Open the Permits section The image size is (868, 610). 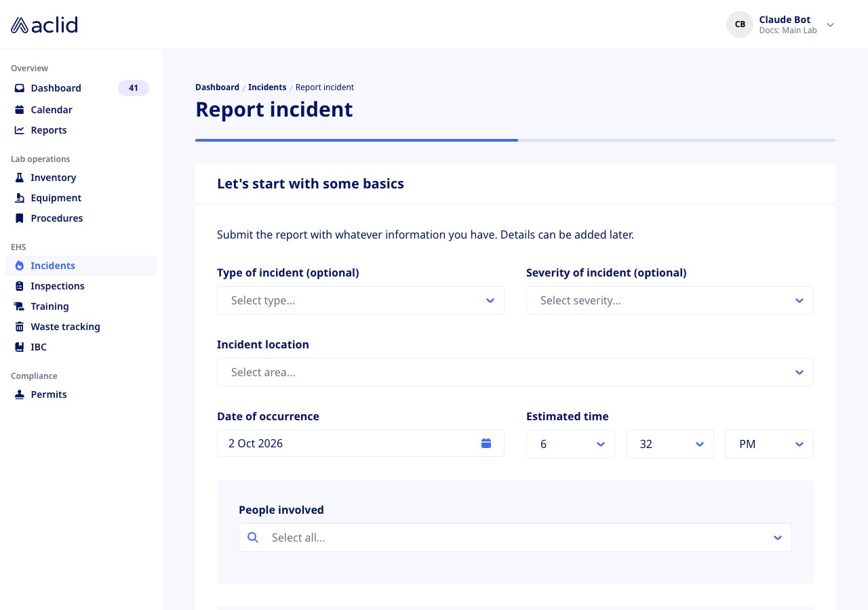point(81,394)
